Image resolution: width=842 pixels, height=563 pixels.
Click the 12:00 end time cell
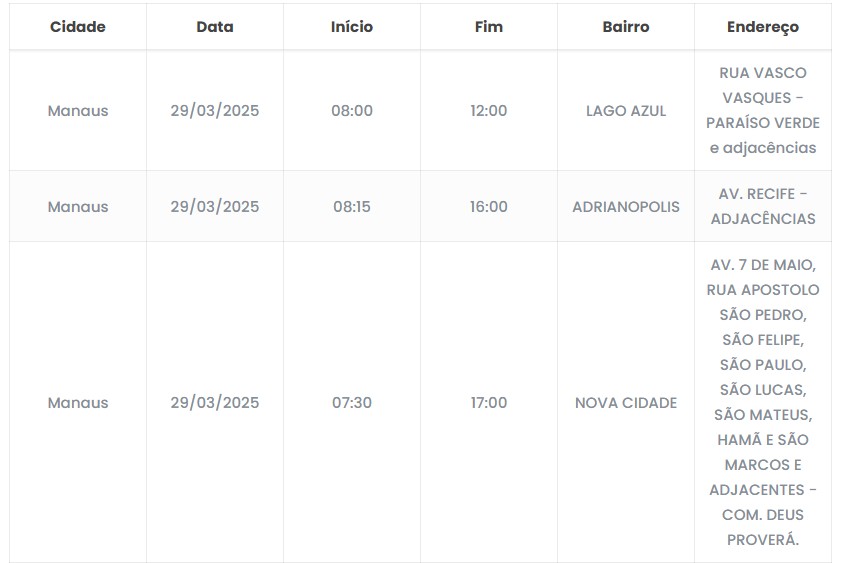tap(489, 111)
